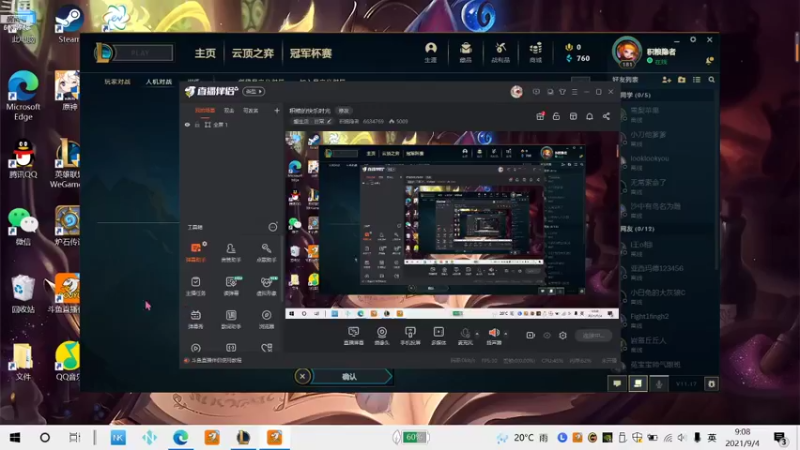Click the chat bubble icon at League bottom right

617,383
